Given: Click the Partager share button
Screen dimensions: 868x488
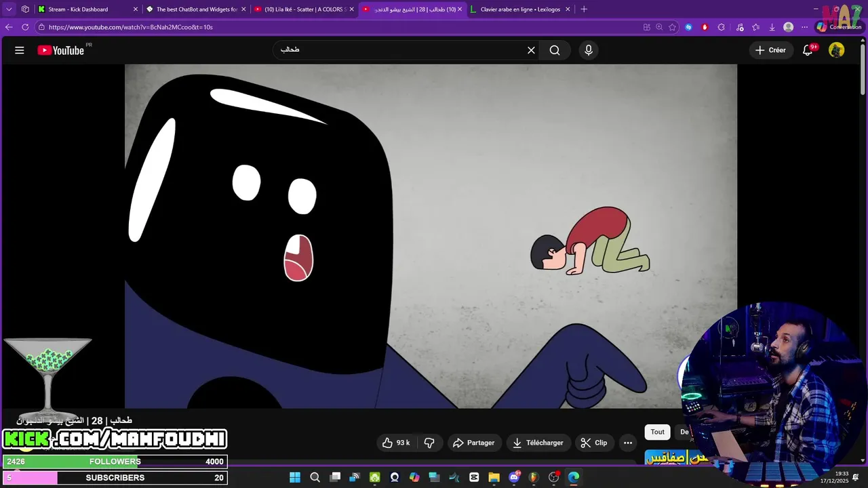Looking at the screenshot, I should click(473, 443).
